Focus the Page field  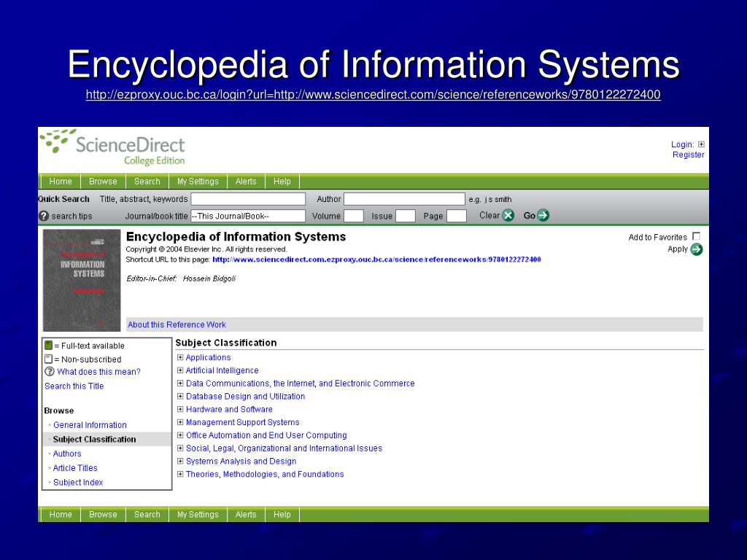457,216
